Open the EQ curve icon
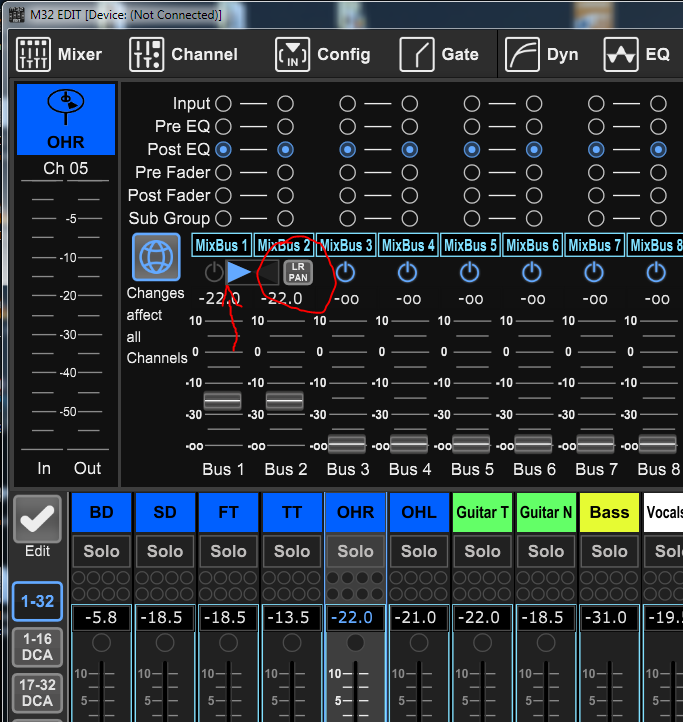This screenshot has width=683, height=722. click(x=621, y=54)
